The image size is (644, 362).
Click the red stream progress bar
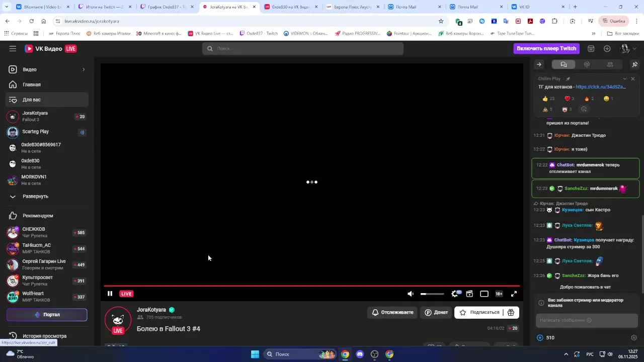312,286
